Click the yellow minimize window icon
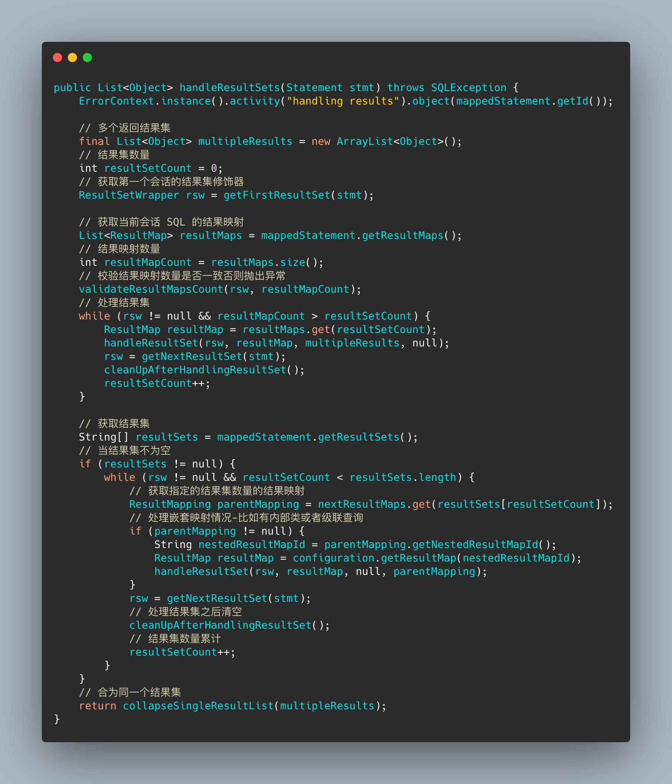672x784 pixels. point(72,57)
